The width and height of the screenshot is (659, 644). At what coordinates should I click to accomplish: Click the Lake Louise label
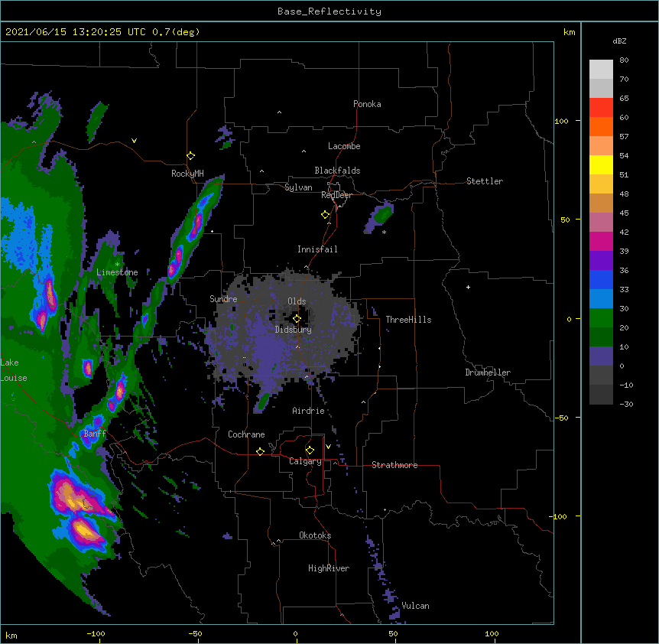pos(14,370)
